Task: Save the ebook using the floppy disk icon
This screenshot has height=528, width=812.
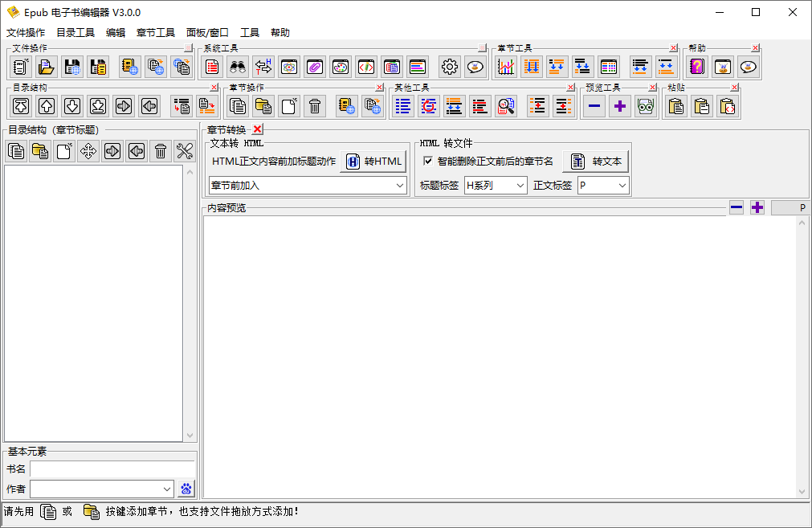Action: tap(71, 67)
